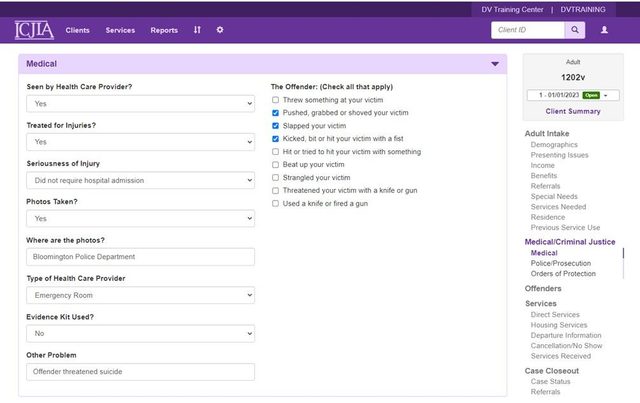Uncheck Slapped your victim

[x=276, y=126]
